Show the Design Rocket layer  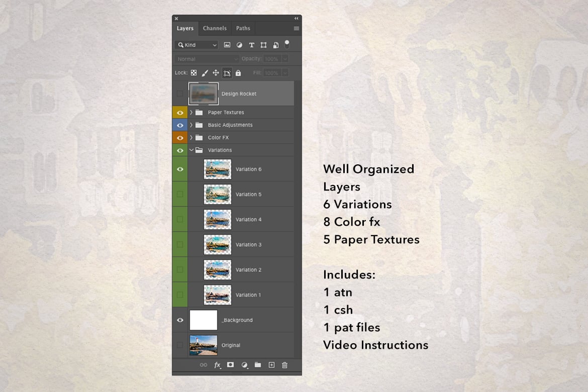pyautogui.click(x=180, y=94)
